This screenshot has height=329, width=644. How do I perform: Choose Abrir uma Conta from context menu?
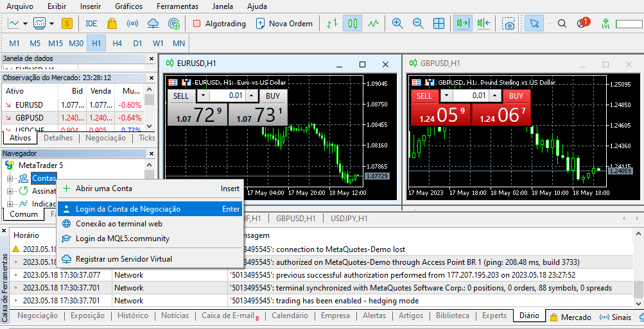[x=150, y=189]
